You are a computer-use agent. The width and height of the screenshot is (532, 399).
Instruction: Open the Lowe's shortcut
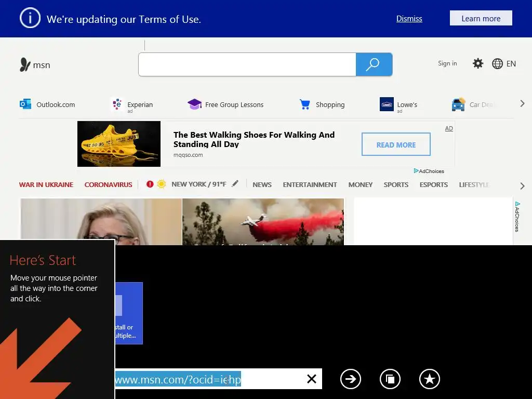point(398,105)
